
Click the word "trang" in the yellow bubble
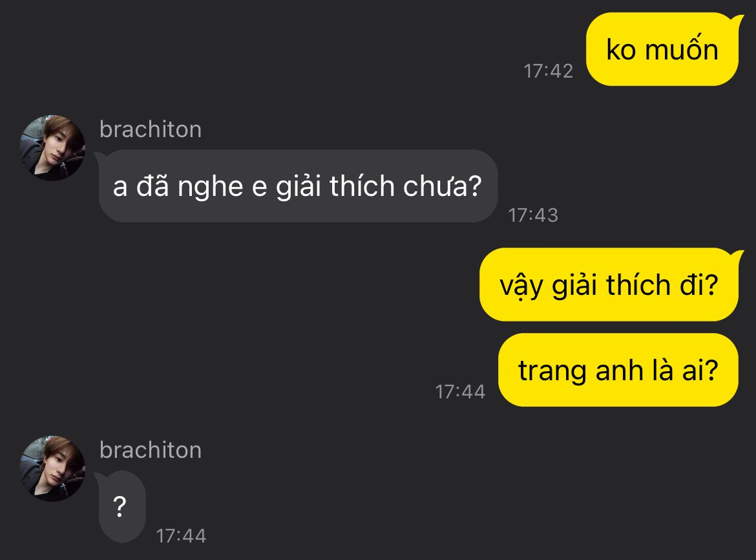pos(552,371)
